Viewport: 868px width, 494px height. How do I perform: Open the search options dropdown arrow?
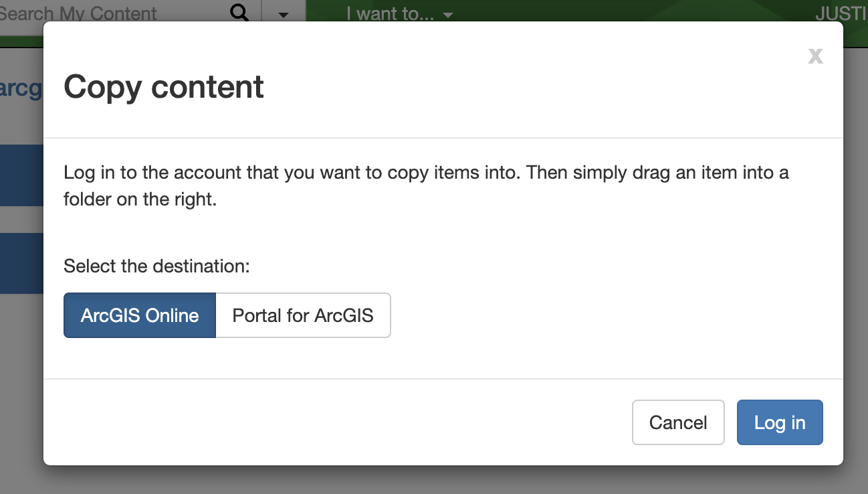(x=284, y=13)
